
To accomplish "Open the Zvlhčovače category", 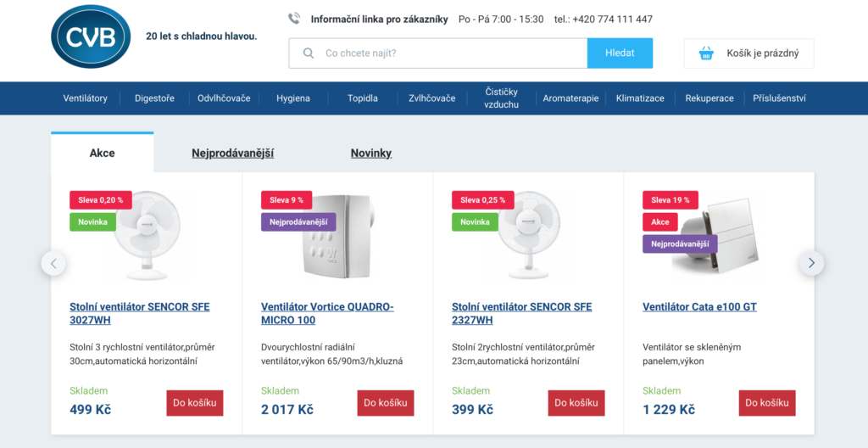I will [x=431, y=98].
